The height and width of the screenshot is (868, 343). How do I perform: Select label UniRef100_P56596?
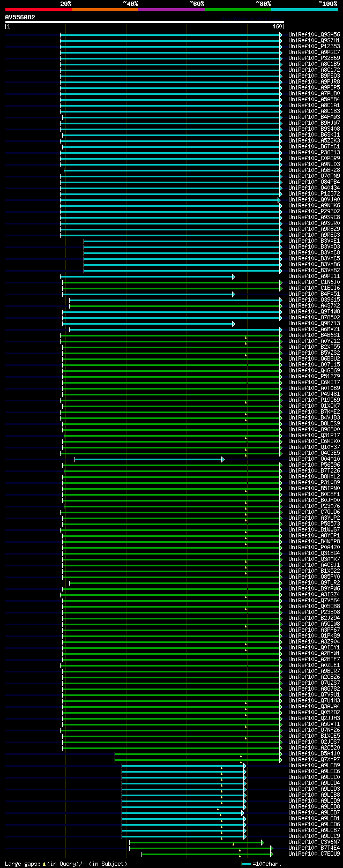click(x=314, y=465)
